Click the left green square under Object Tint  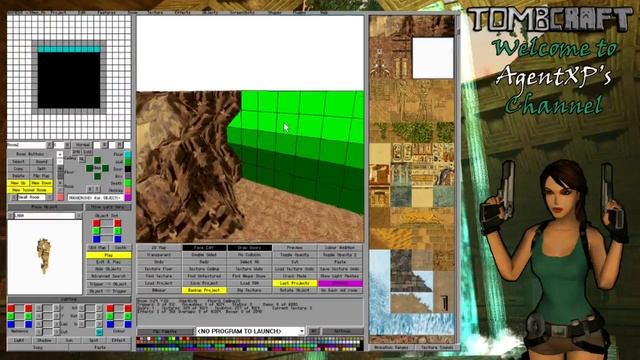pyautogui.click(x=96, y=231)
